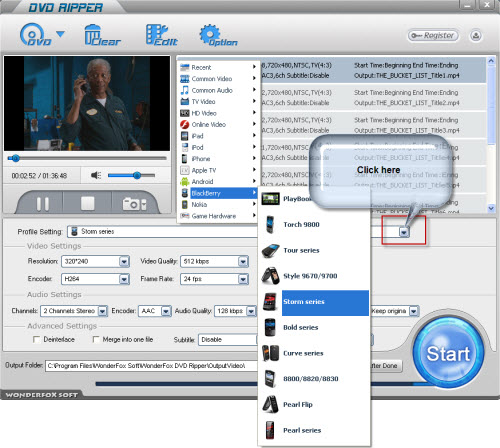Viewport: 500px width, 448px height.
Task: Open the Edit film tool
Action: click(x=161, y=35)
